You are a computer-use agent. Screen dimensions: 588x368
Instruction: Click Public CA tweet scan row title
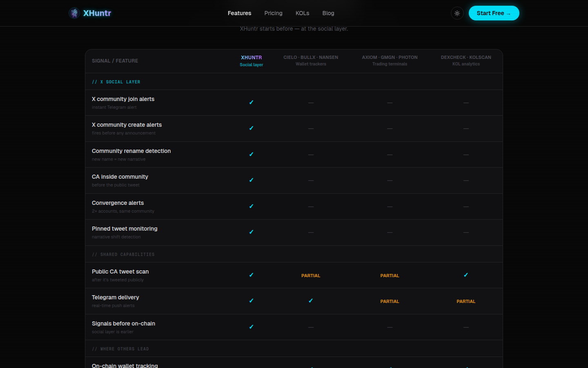[120, 272]
